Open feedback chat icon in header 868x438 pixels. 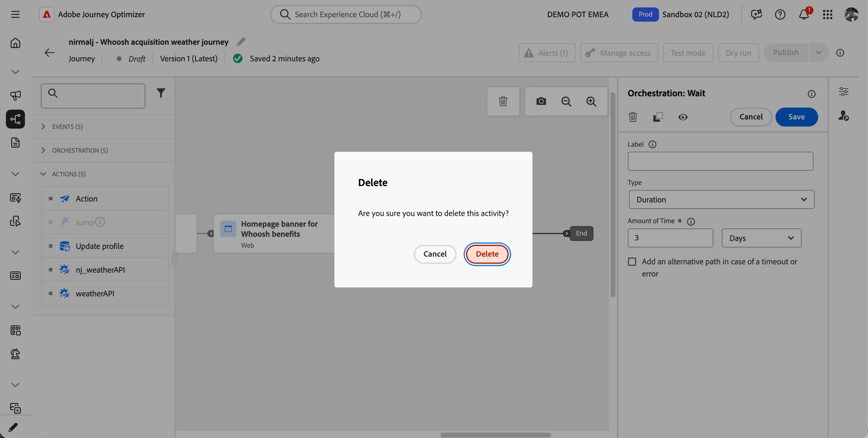click(756, 15)
